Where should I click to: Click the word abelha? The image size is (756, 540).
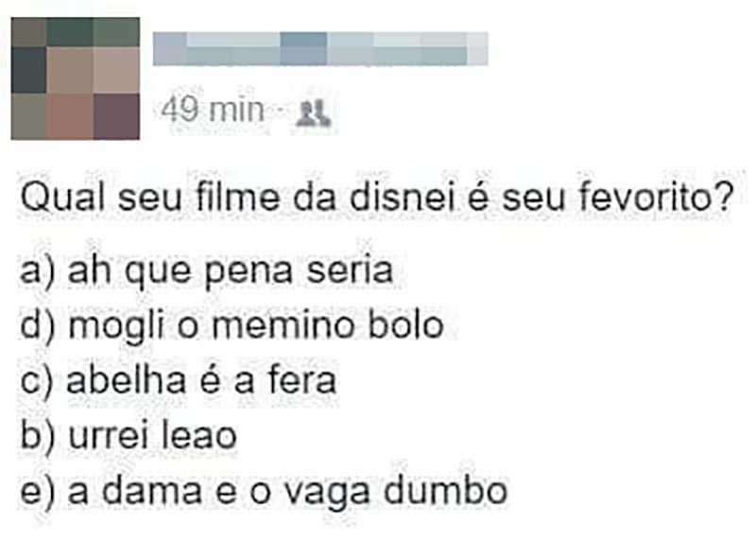pyautogui.click(x=126, y=380)
